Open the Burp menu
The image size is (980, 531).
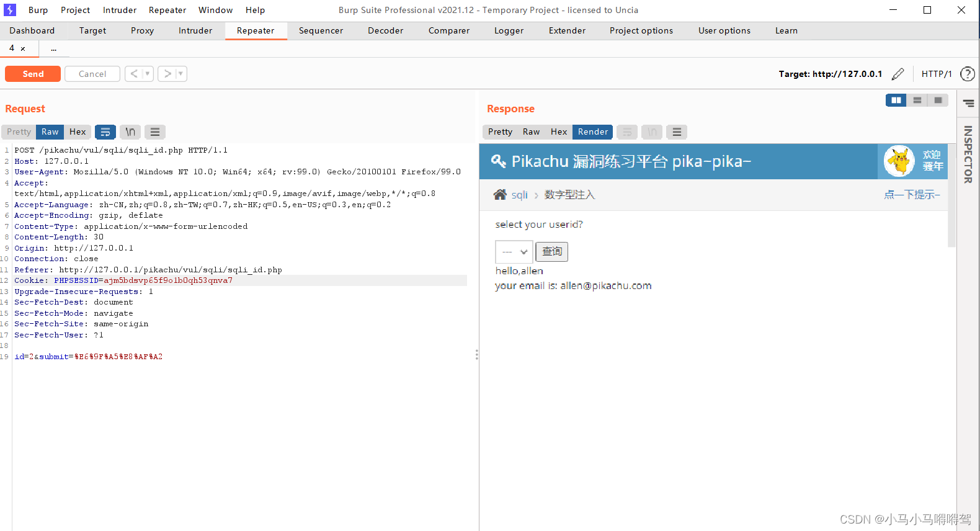point(38,10)
